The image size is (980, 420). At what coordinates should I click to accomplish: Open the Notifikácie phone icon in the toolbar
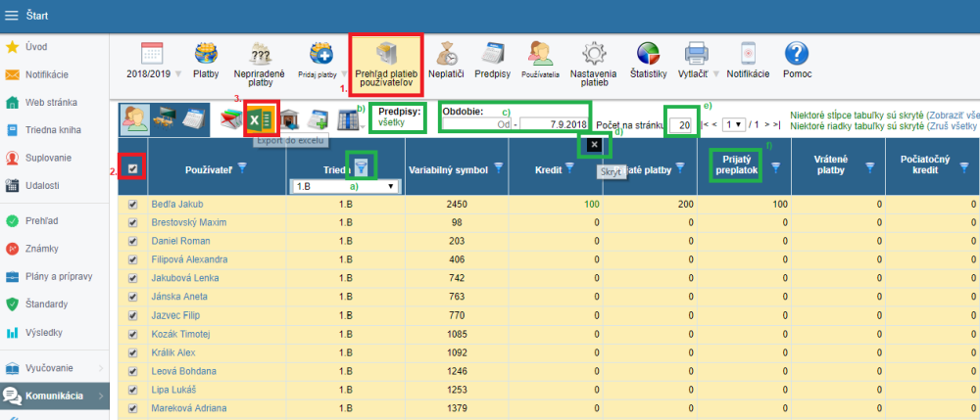tap(748, 54)
